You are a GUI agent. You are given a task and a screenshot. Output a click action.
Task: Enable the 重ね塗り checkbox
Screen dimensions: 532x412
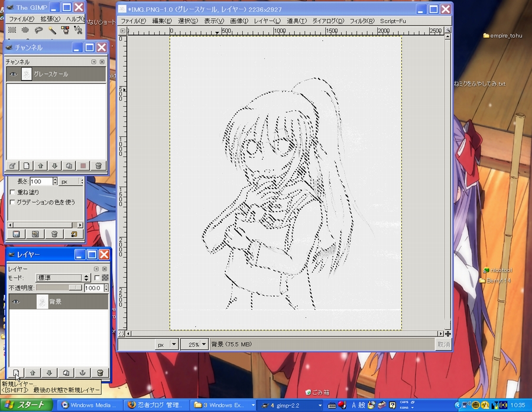tap(12, 193)
